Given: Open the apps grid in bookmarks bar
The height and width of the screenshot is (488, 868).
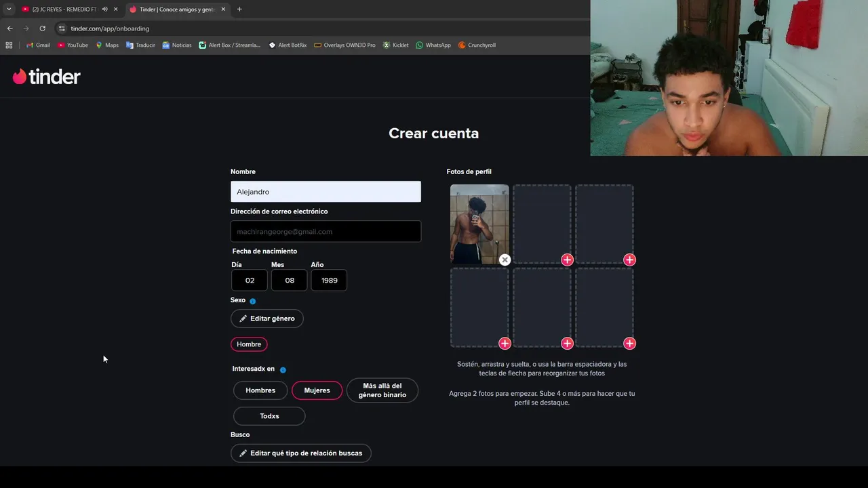Looking at the screenshot, I should (9, 45).
